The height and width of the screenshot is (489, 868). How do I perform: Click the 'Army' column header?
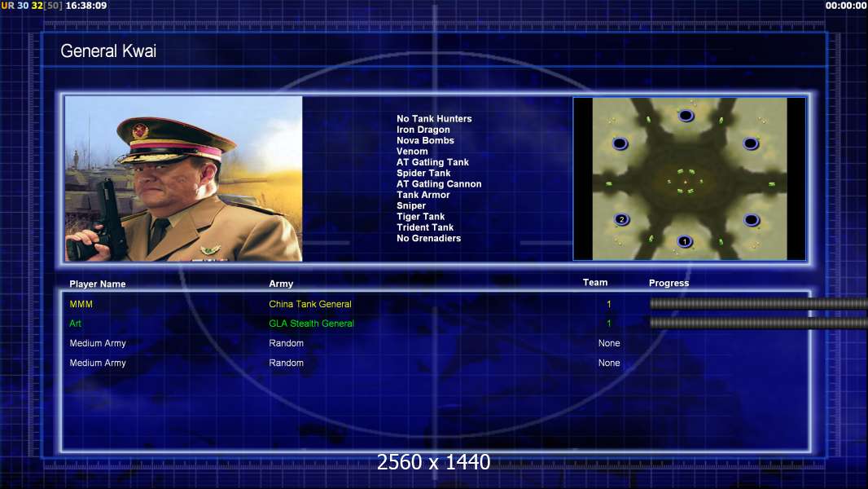coord(281,284)
